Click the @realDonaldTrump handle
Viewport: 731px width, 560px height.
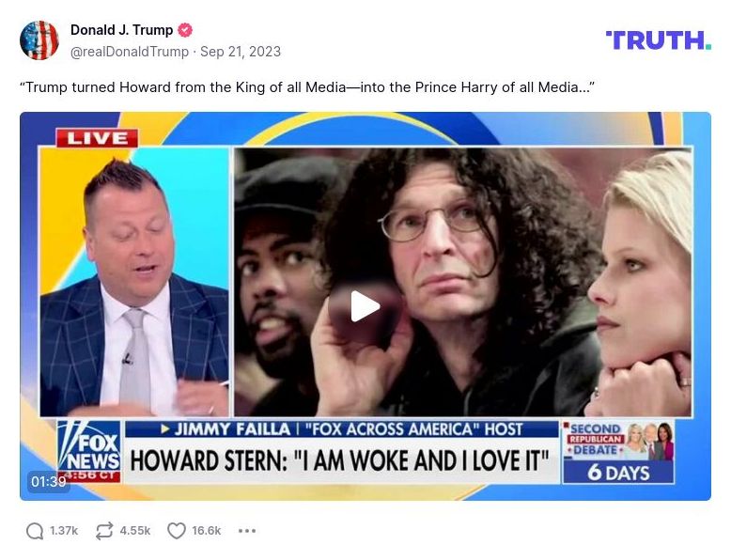tap(130, 52)
